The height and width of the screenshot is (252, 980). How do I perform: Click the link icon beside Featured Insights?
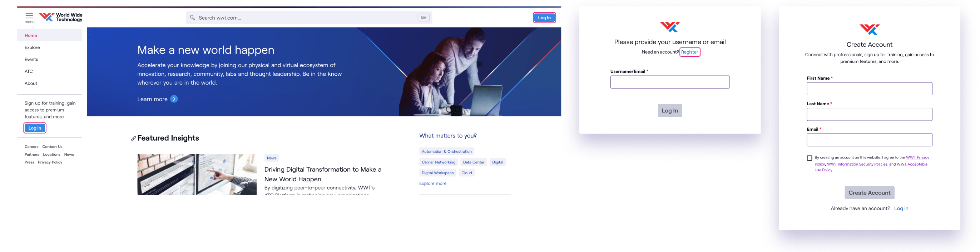point(133,139)
